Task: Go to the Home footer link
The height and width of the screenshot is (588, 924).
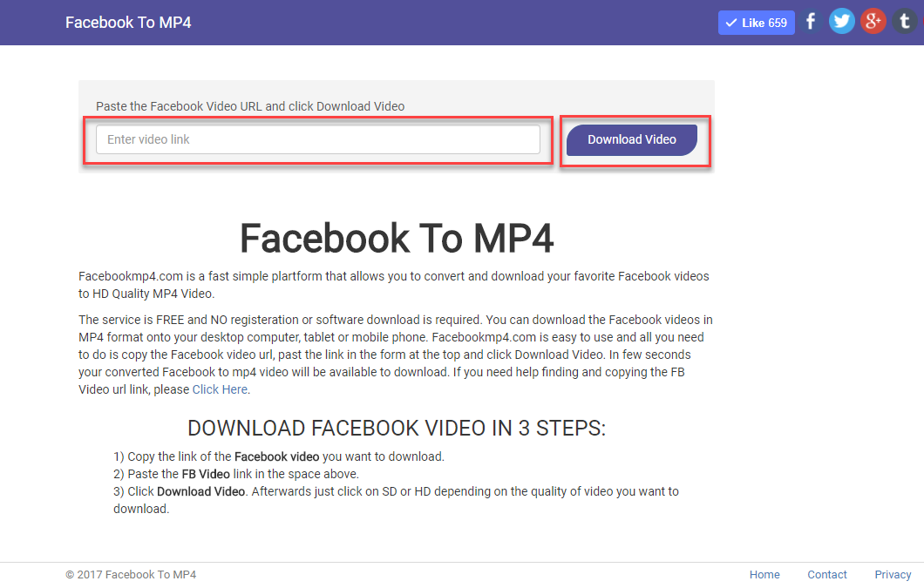Action: tap(764, 574)
